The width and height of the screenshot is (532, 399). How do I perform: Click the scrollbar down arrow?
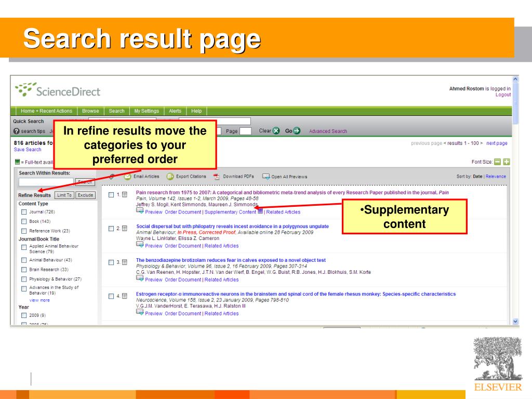(x=515, y=321)
